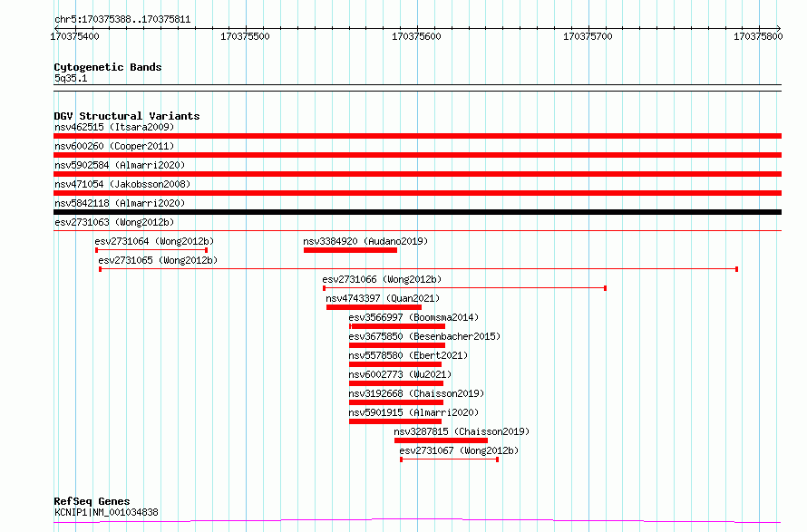This screenshot has height=532, width=807.
Task: Select the red bar under nsv462515 (Itsara2009)
Action: pos(417,136)
